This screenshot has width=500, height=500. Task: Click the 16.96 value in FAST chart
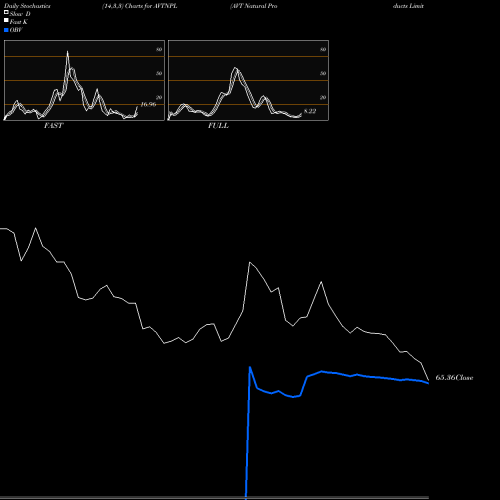(x=148, y=104)
